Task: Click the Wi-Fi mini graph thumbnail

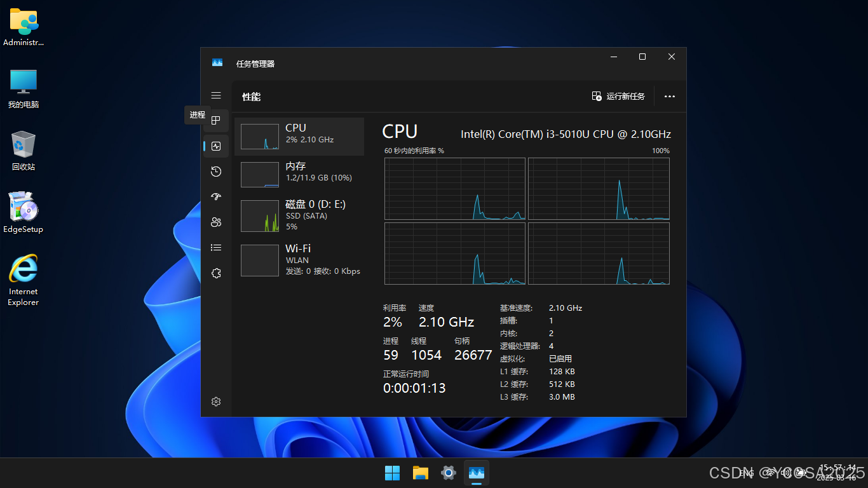Action: [x=260, y=261]
